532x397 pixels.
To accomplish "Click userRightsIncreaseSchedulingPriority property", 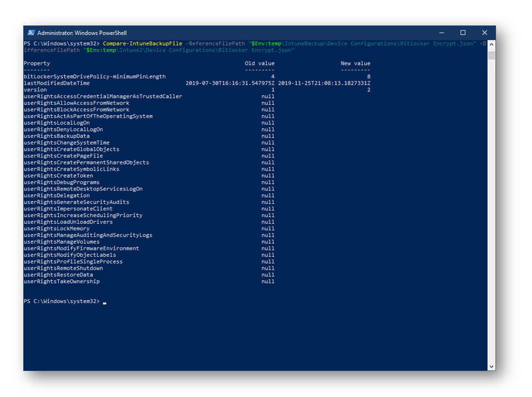I will click(83, 215).
